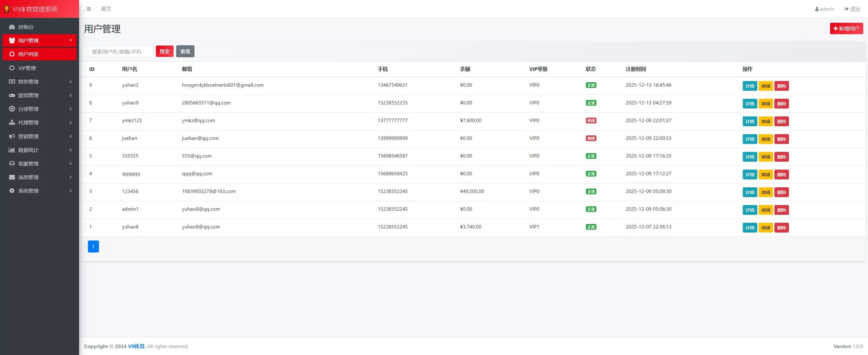The width and height of the screenshot is (868, 355).
Task: Click the 客服管理 headset icon
Action: click(x=12, y=164)
